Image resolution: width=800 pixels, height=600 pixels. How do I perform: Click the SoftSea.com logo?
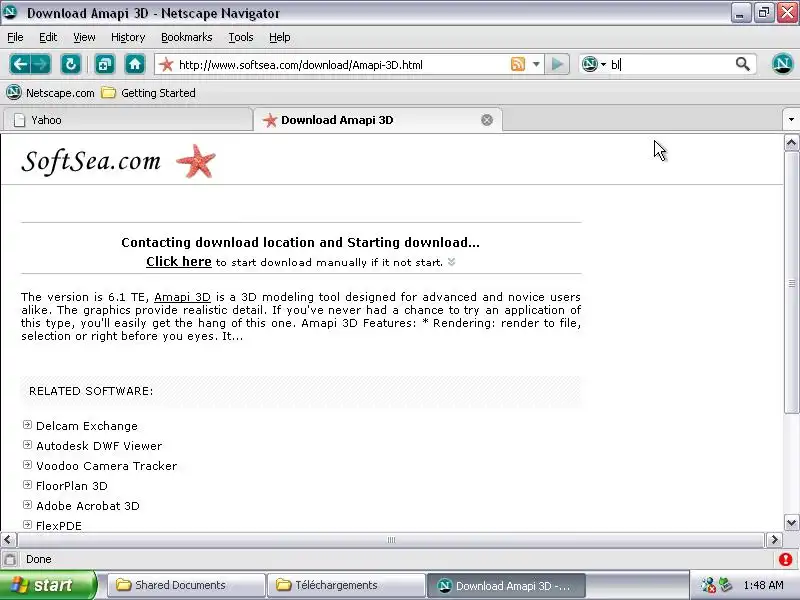pyautogui.click(x=91, y=161)
